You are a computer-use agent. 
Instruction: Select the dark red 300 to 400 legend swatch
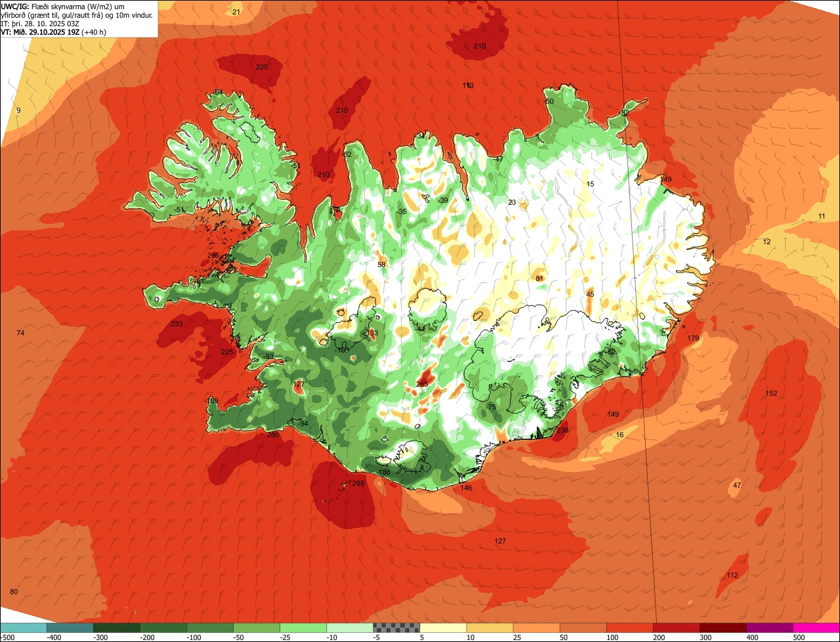click(723, 628)
